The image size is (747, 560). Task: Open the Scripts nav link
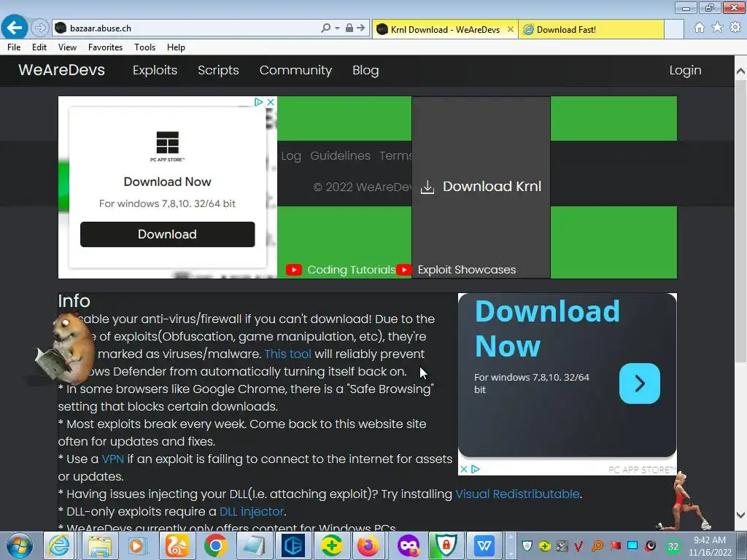(218, 70)
